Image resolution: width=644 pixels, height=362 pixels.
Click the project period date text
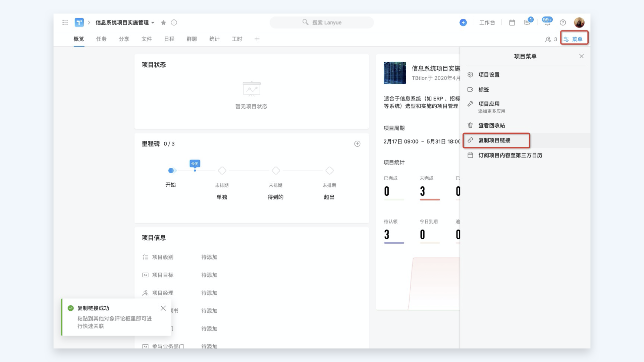[422, 141]
